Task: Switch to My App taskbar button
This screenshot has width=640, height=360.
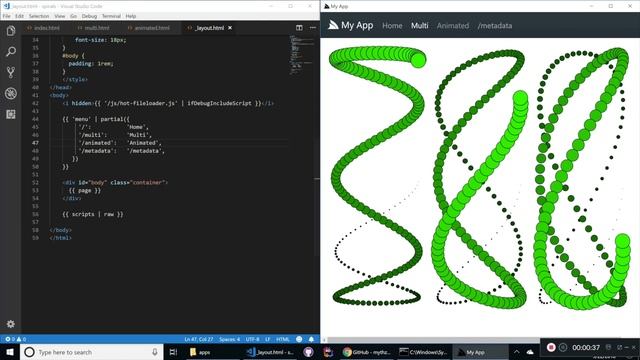Action: click(480, 352)
